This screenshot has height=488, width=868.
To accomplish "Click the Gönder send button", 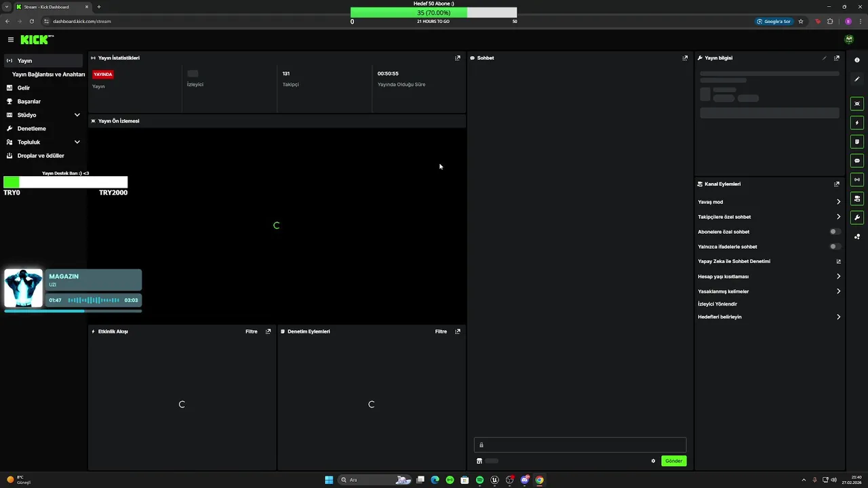I will 674,461.
